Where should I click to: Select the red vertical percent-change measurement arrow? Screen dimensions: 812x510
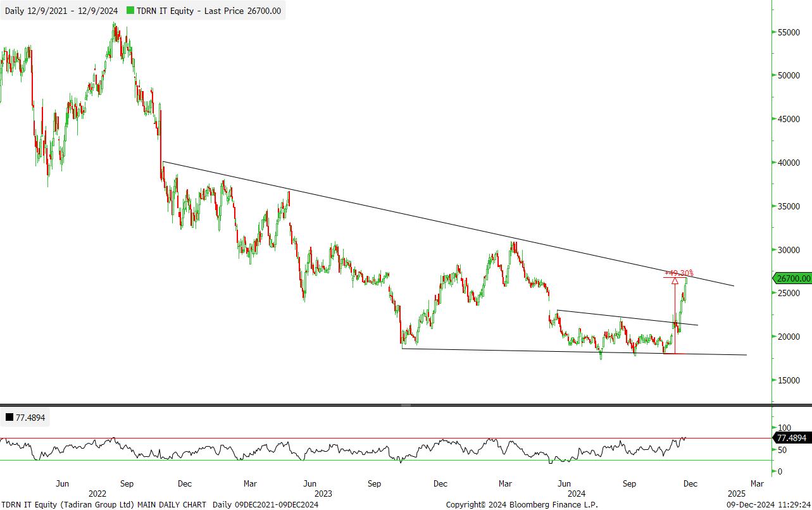click(x=675, y=315)
